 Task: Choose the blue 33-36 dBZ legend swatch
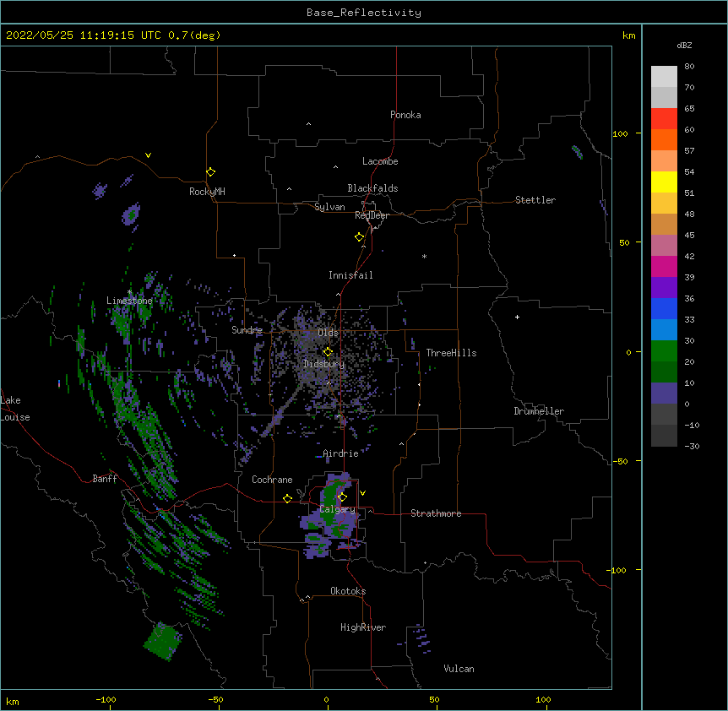click(664, 308)
